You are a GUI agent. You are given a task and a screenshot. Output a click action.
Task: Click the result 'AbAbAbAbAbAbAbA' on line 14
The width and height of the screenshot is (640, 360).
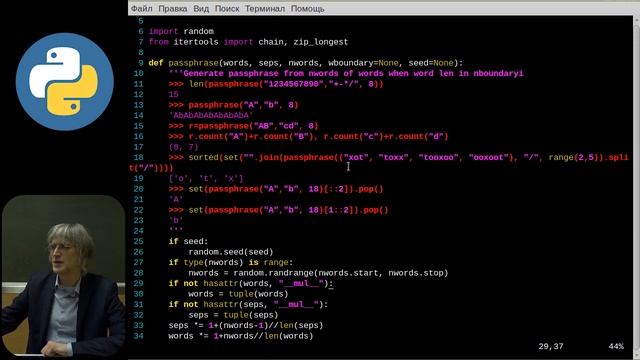click(x=211, y=116)
